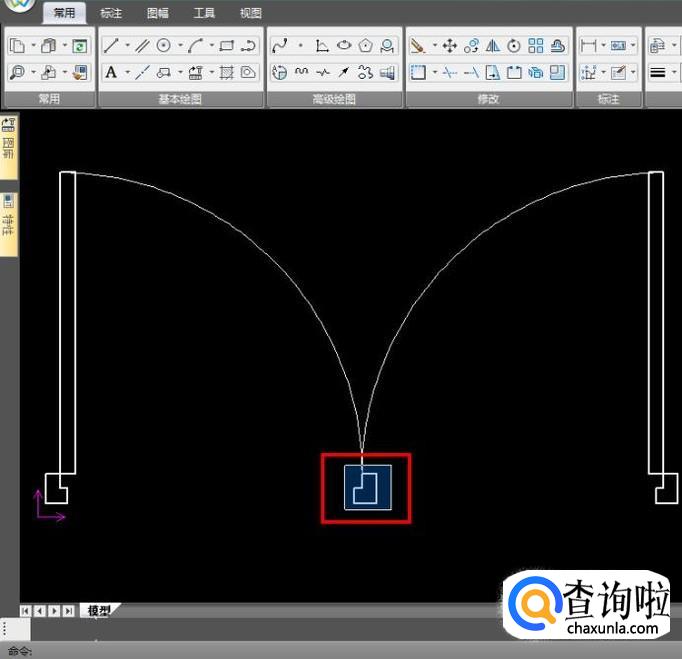Select the Rectangle drawing tool

pyautogui.click(x=227, y=46)
